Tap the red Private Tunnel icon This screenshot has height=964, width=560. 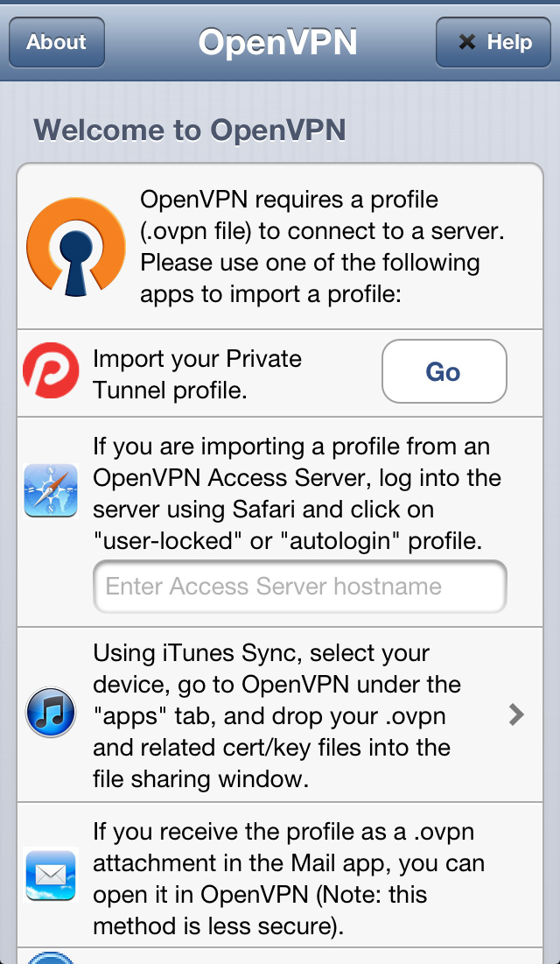point(51,372)
